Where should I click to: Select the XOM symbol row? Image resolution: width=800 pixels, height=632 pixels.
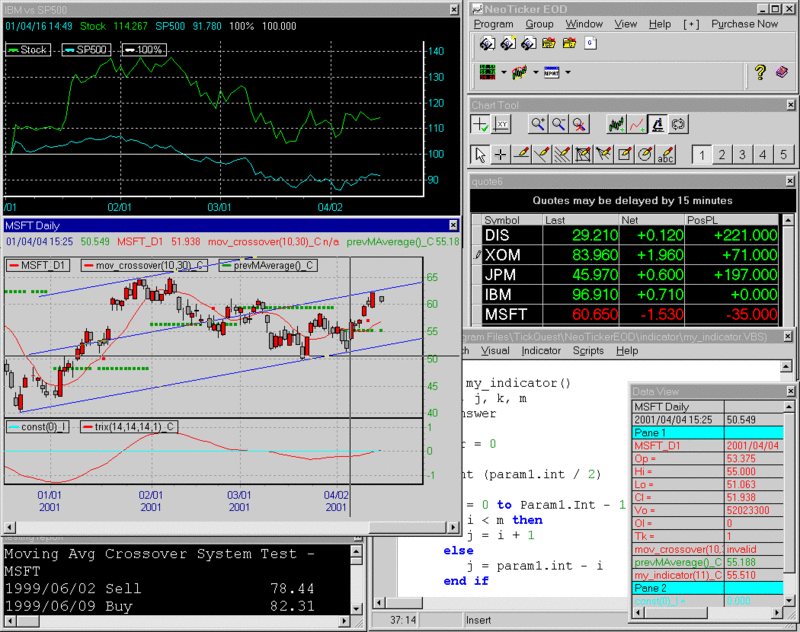coord(630,255)
